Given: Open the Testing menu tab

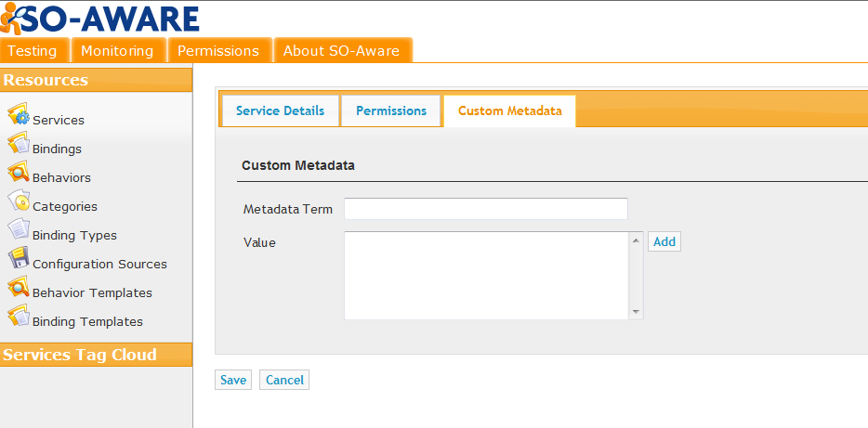Looking at the screenshot, I should click(x=34, y=50).
